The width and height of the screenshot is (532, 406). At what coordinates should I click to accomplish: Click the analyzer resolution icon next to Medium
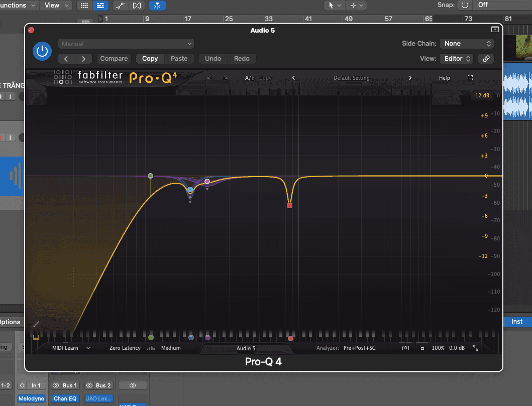pos(151,347)
